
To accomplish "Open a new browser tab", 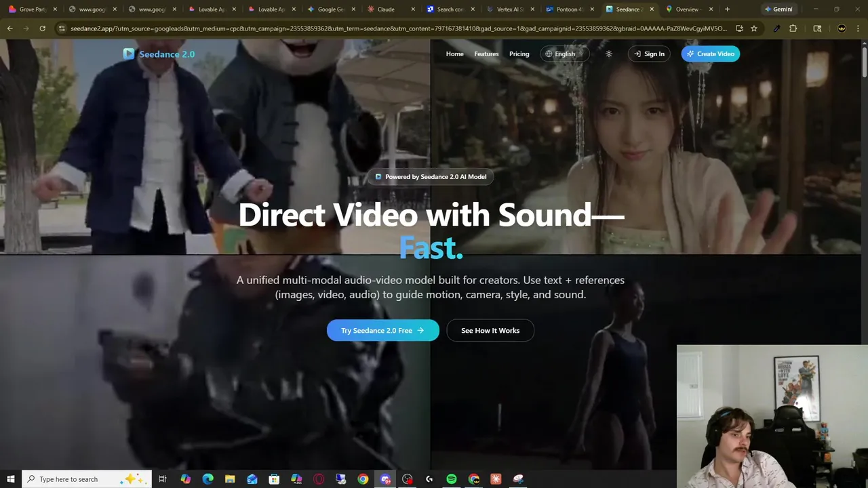I will click(x=727, y=9).
